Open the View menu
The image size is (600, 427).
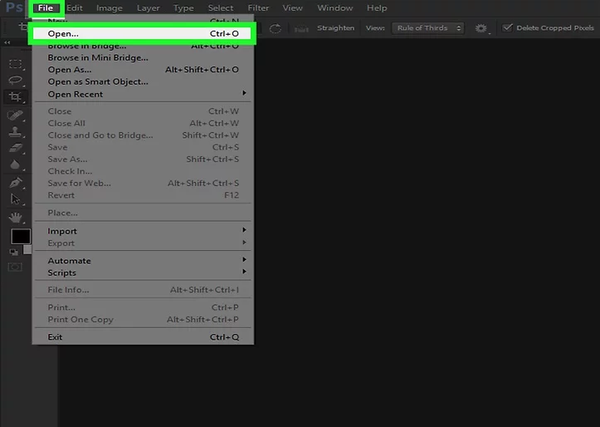292,8
